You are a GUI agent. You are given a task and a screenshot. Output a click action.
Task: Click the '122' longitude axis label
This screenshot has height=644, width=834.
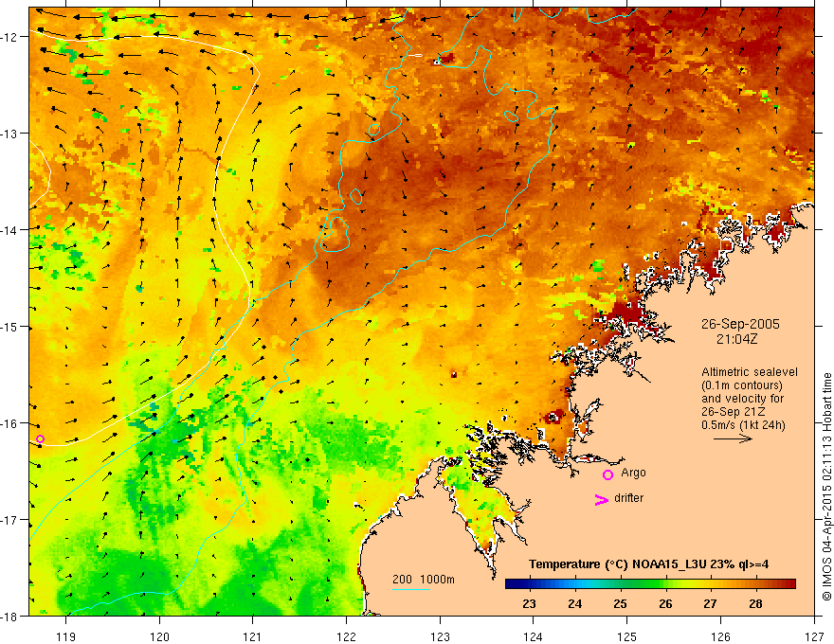pyautogui.click(x=346, y=636)
